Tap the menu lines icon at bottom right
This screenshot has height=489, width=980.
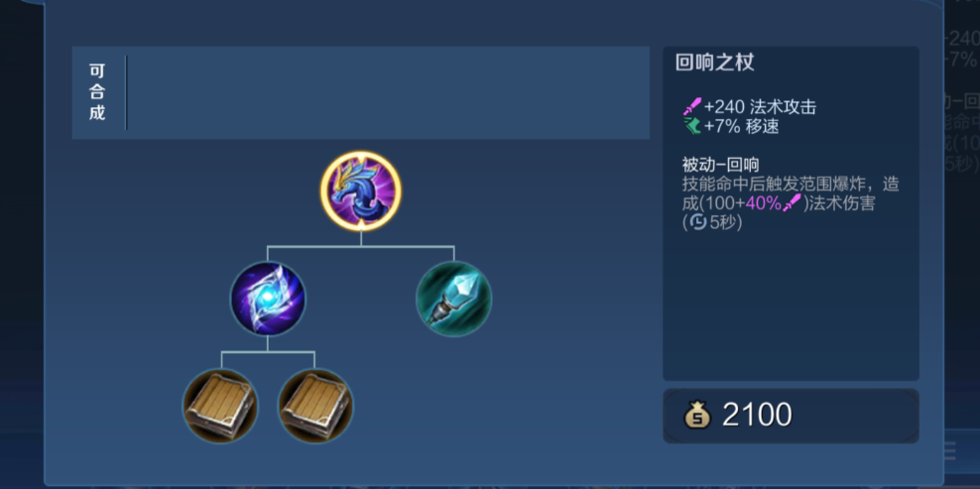[948, 450]
